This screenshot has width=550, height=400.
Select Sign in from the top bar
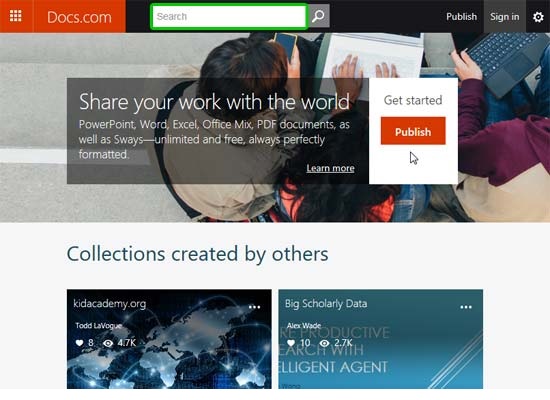tap(505, 16)
